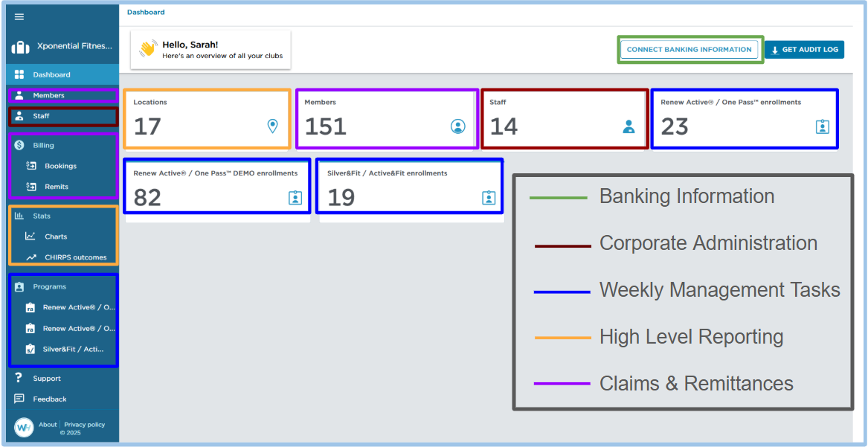Image resolution: width=868 pixels, height=447 pixels.
Task: Open Charts under Stats
Action: (56, 237)
